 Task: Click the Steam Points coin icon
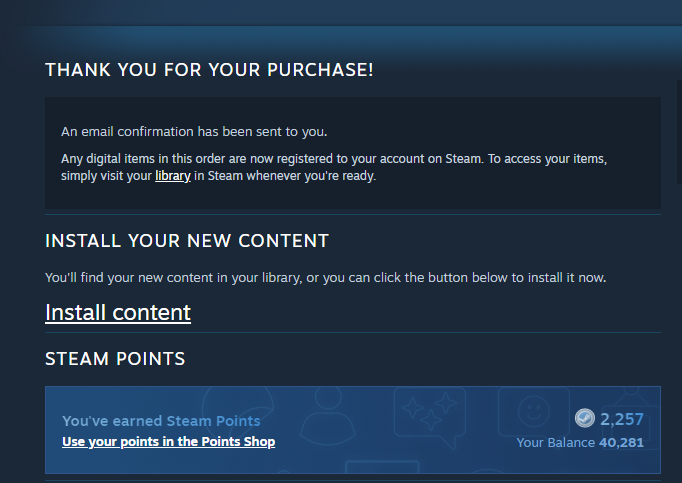pyautogui.click(x=585, y=419)
